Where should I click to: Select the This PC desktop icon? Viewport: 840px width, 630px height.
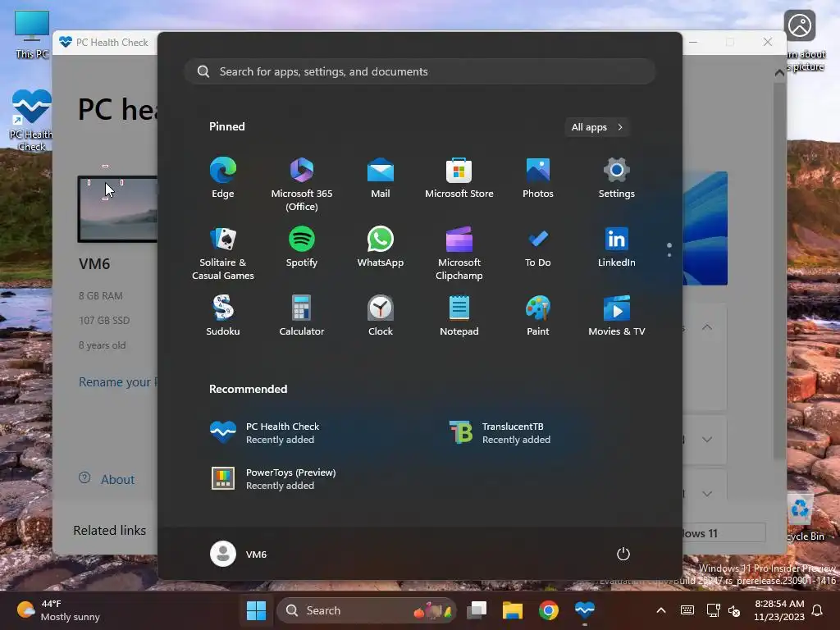tap(32, 34)
